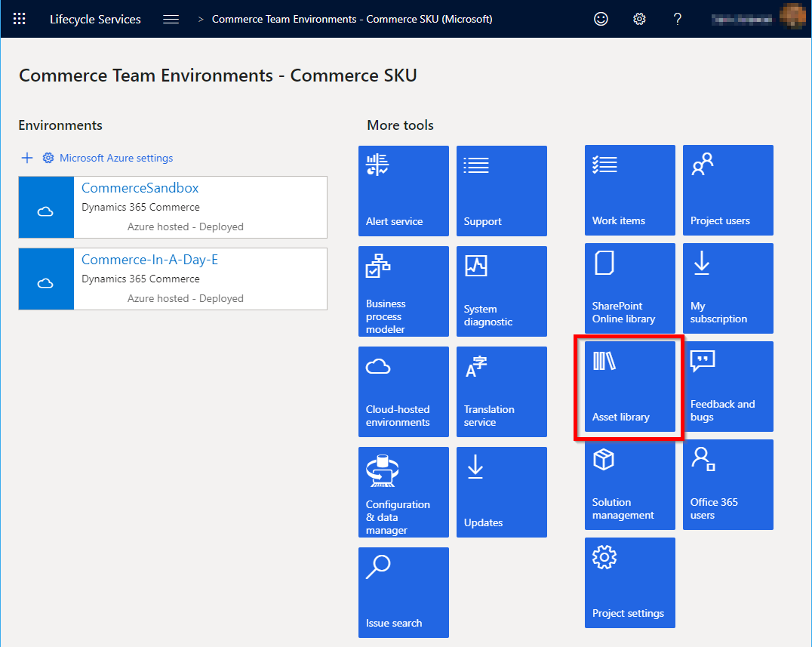
Task: Click the hamburger menu beside Lifecycle Services
Action: [171, 18]
